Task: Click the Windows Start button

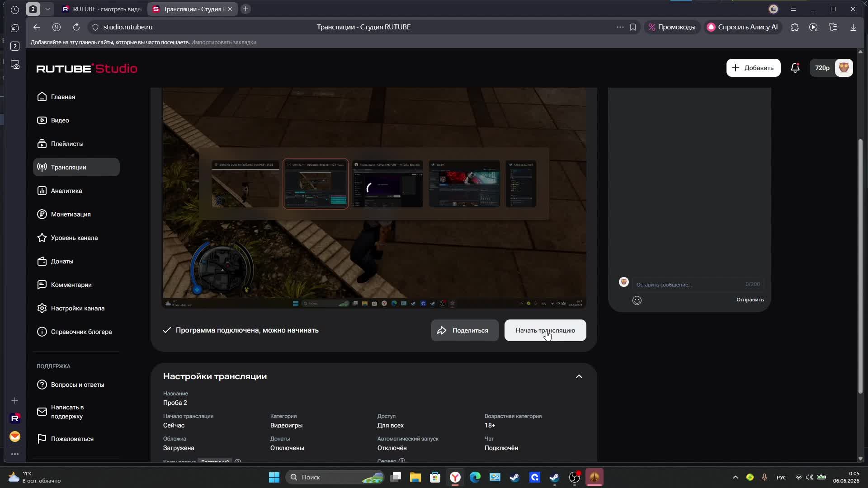Action: 274,477
